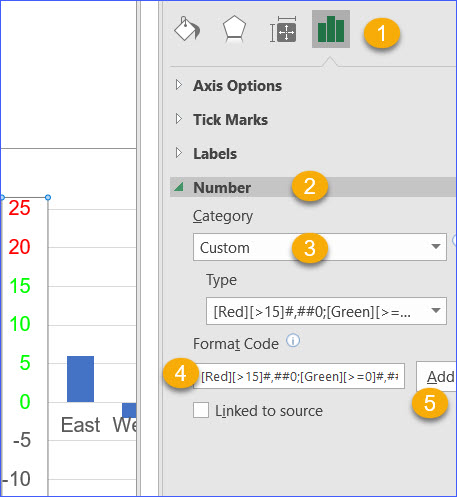The width and height of the screenshot is (457, 497).
Task: Select the Axis Options bar chart icon
Action: [331, 29]
